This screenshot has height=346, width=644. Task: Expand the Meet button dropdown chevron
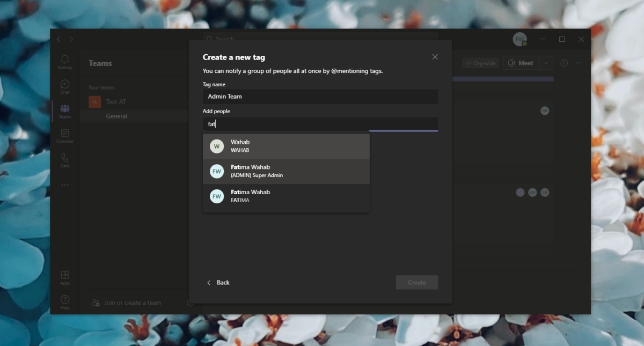click(546, 63)
